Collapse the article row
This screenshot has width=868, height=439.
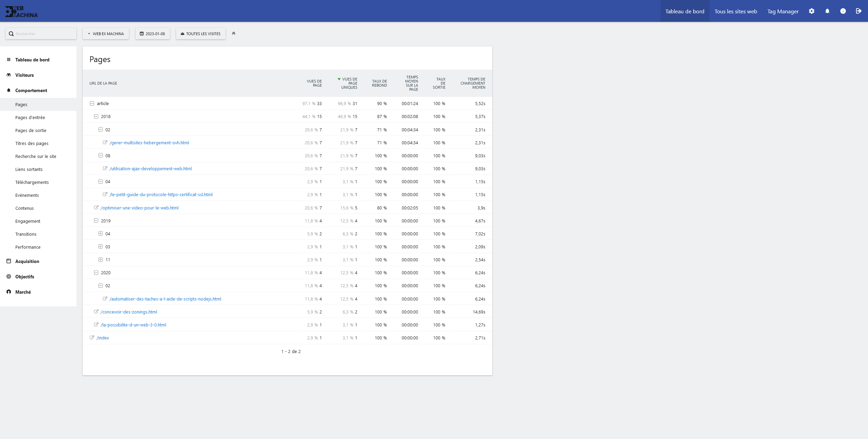coord(92,103)
